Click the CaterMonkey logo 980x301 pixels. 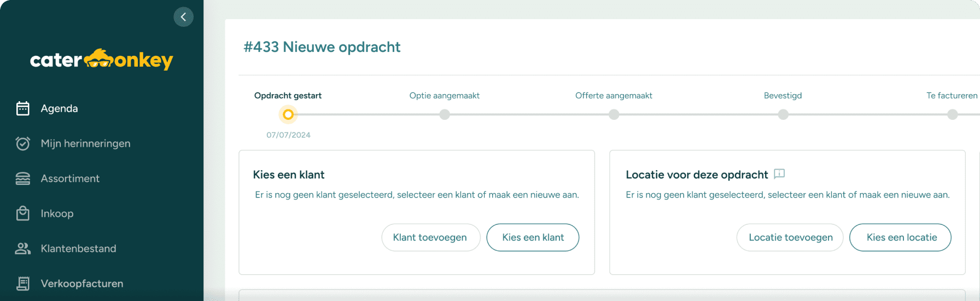tap(101, 59)
